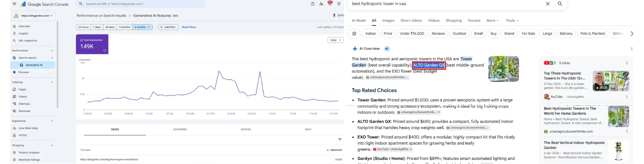Open the Search Console hamburger menu
The width and height of the screenshot is (644, 164).
point(14,4)
